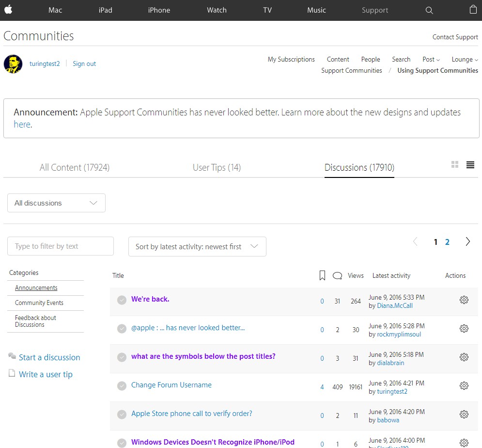Switch to list view
This screenshot has height=448, width=482.
click(x=470, y=164)
